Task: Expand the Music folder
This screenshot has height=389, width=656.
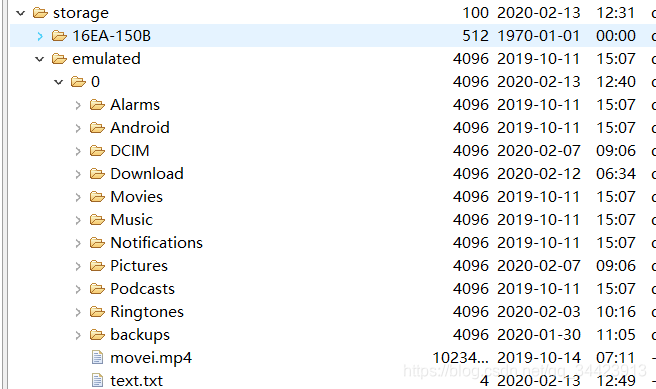Action: click(x=78, y=220)
